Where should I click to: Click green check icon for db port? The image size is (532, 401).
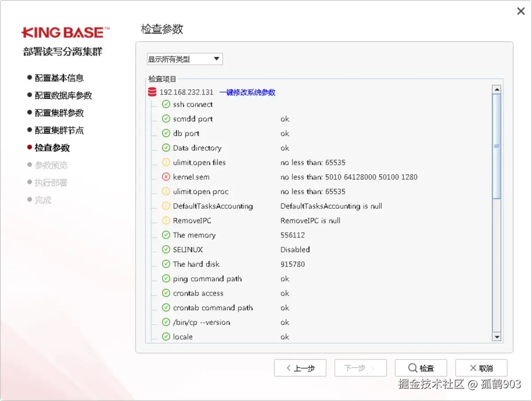pos(166,133)
